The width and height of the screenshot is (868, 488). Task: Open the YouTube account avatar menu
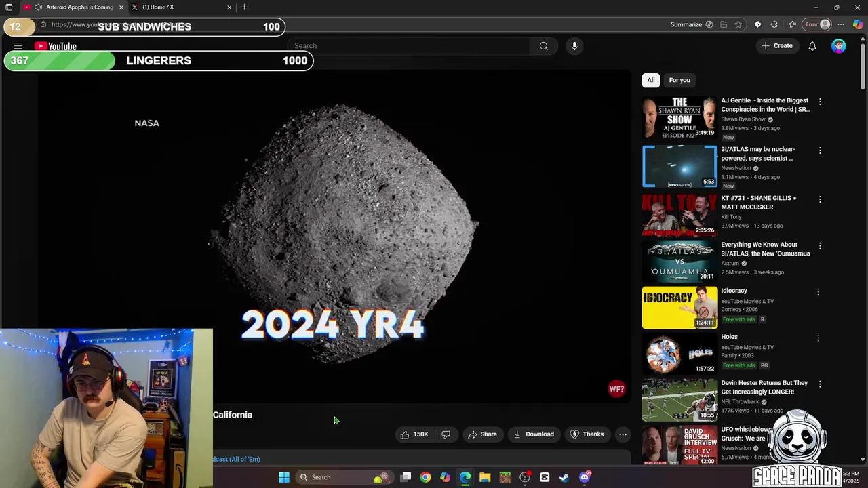(x=839, y=46)
